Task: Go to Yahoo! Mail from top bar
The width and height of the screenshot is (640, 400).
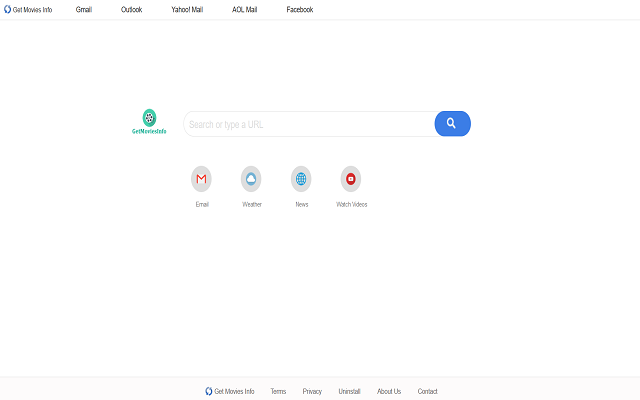Action: (x=187, y=9)
